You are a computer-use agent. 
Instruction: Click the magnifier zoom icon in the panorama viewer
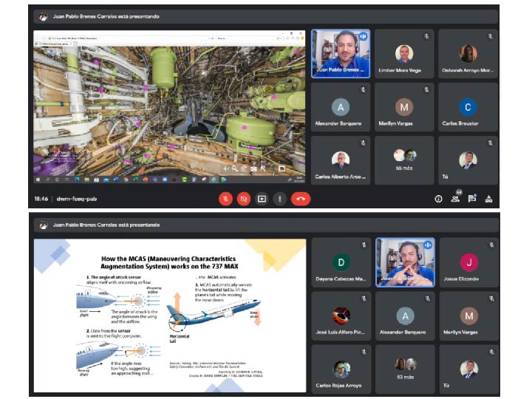234,168
